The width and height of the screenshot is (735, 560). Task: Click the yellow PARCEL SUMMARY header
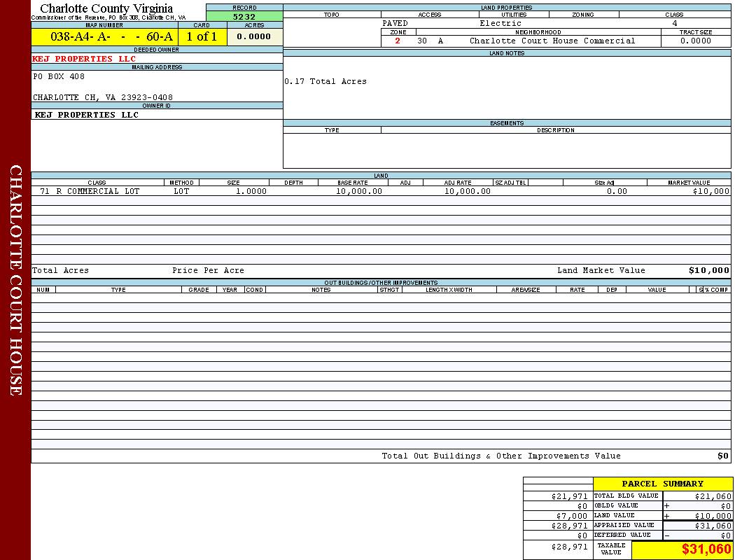pyautogui.click(x=662, y=484)
